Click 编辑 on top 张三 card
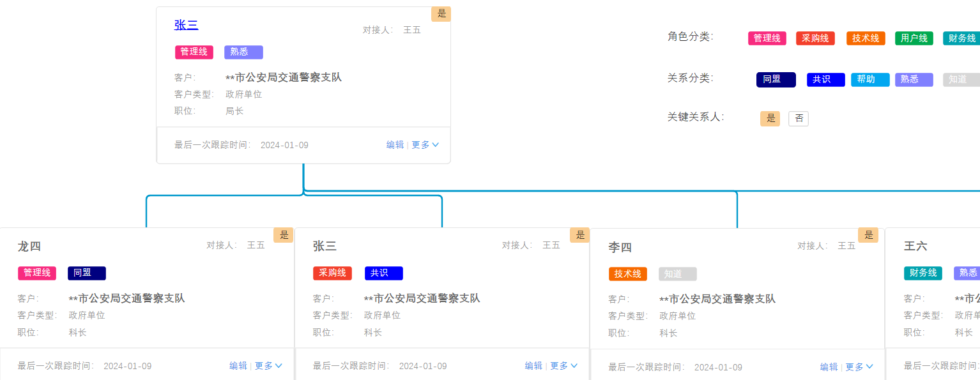The height and width of the screenshot is (380, 980). pyautogui.click(x=395, y=145)
